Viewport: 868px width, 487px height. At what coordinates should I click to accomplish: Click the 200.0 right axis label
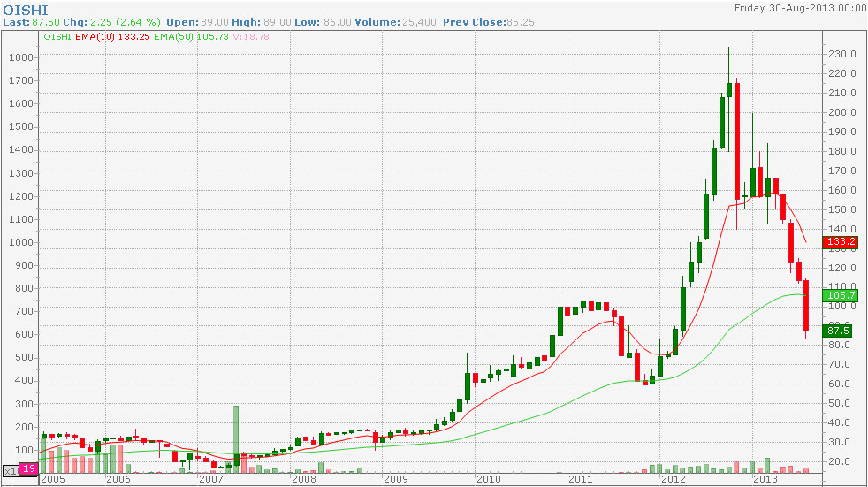pos(842,112)
